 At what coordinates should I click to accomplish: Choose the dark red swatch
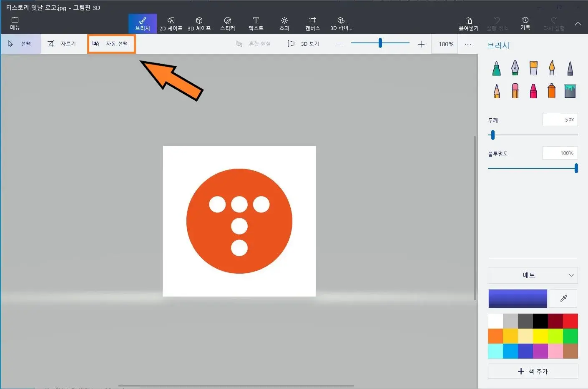click(x=555, y=321)
